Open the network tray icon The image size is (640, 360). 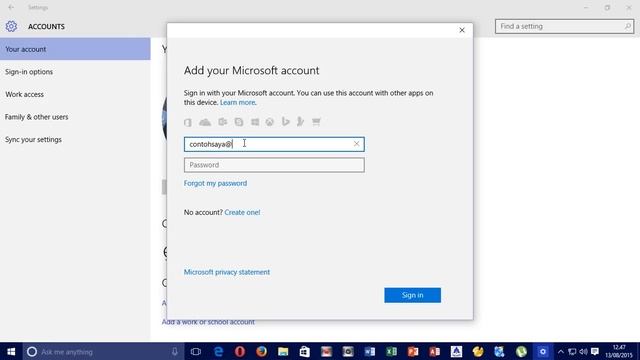click(572, 351)
